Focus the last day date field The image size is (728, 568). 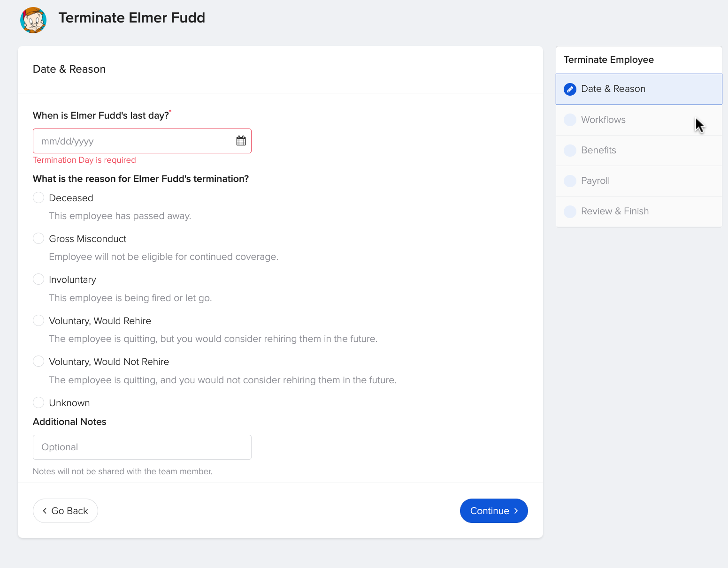tap(142, 141)
